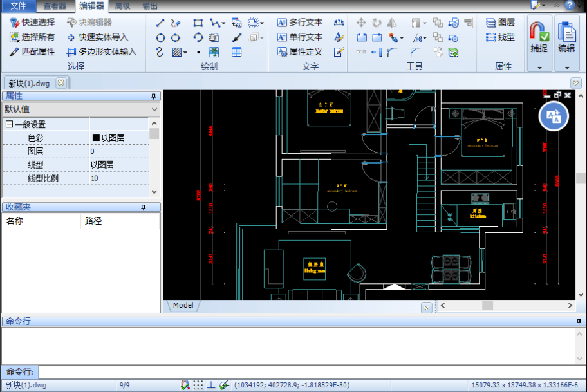
Task: Open the document tabs list dropdown
Action: [x=576, y=83]
